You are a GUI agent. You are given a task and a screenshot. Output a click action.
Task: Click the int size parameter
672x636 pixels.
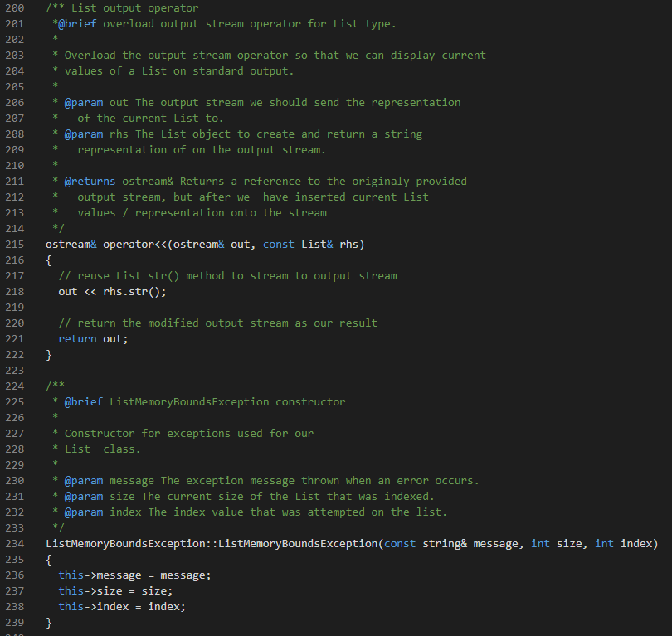(556, 543)
